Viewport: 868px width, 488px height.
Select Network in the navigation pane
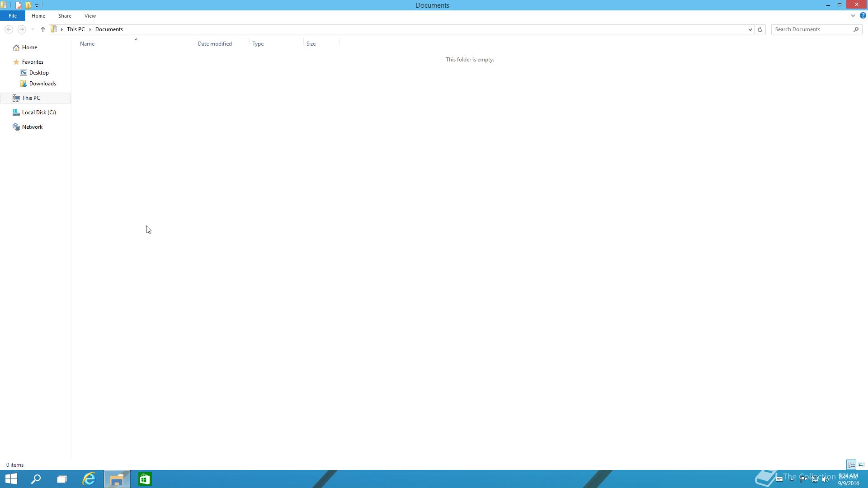tap(32, 127)
